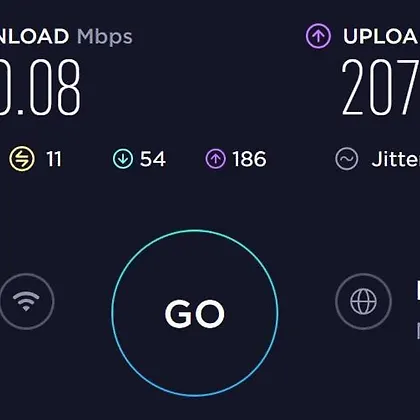Viewport: 420px width, 420px height.
Task: Select the yellow idle ping icon
Action: click(x=22, y=159)
